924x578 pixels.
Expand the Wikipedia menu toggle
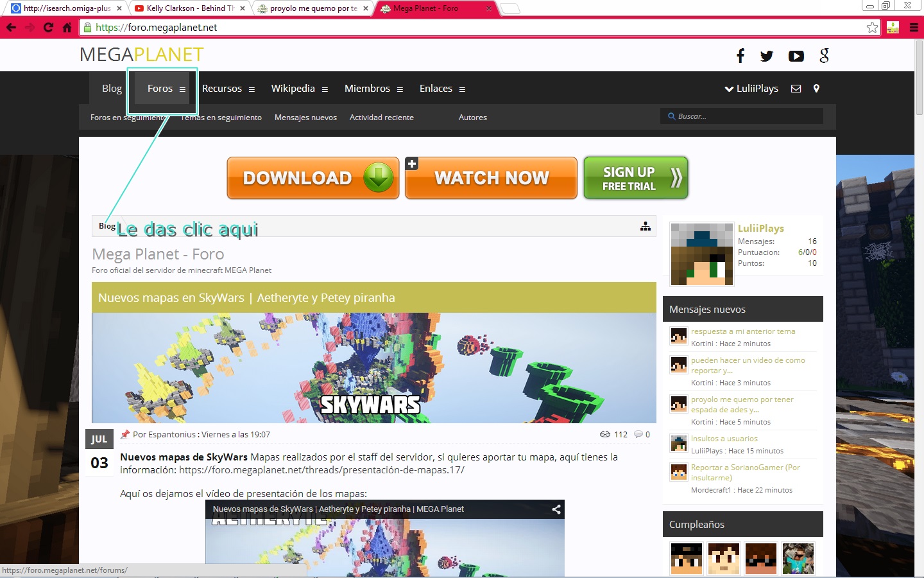pos(325,89)
